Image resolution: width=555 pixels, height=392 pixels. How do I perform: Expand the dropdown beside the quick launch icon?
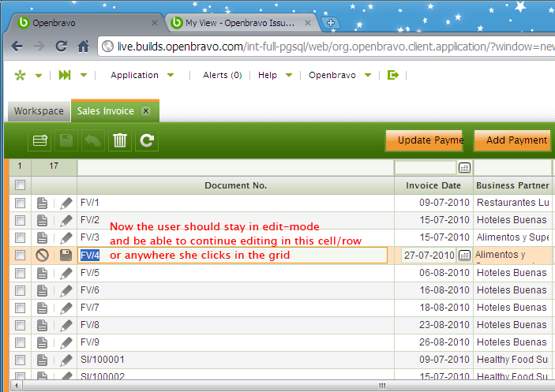point(84,75)
